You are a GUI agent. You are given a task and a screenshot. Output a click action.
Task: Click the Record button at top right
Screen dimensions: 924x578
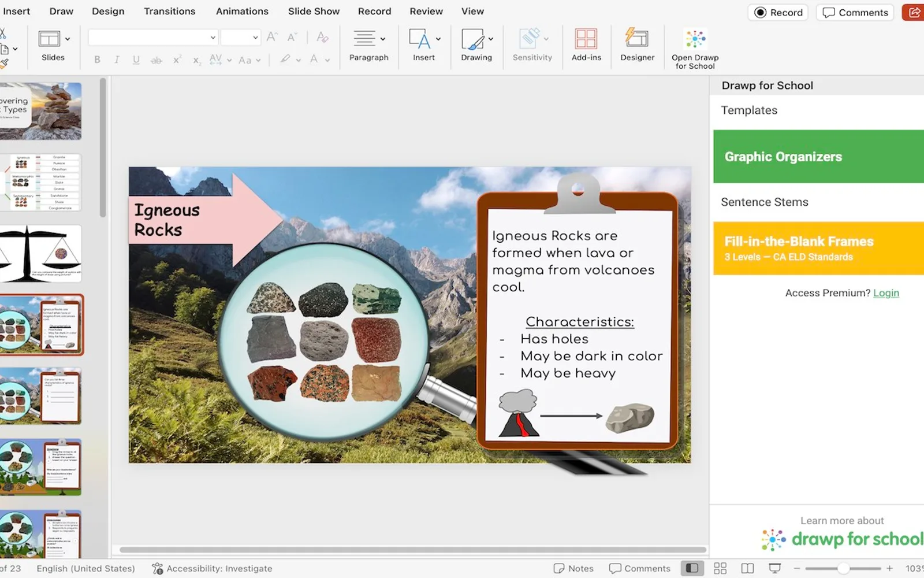pyautogui.click(x=778, y=12)
